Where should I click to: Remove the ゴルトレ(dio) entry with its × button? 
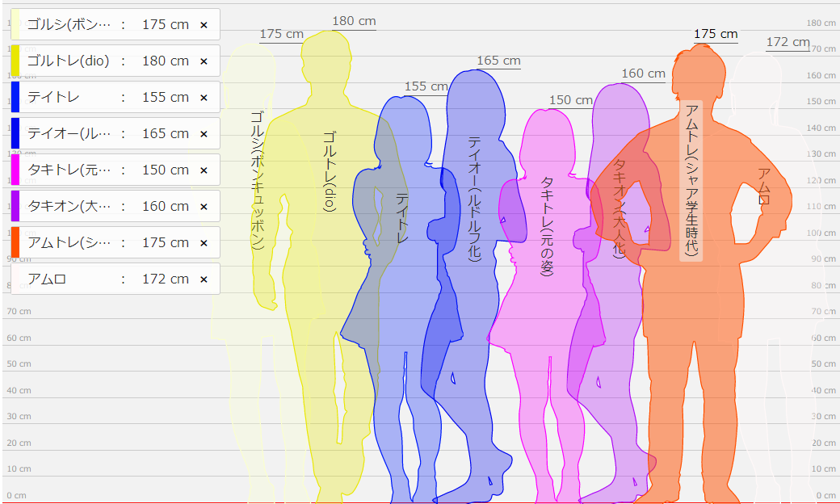204,61
